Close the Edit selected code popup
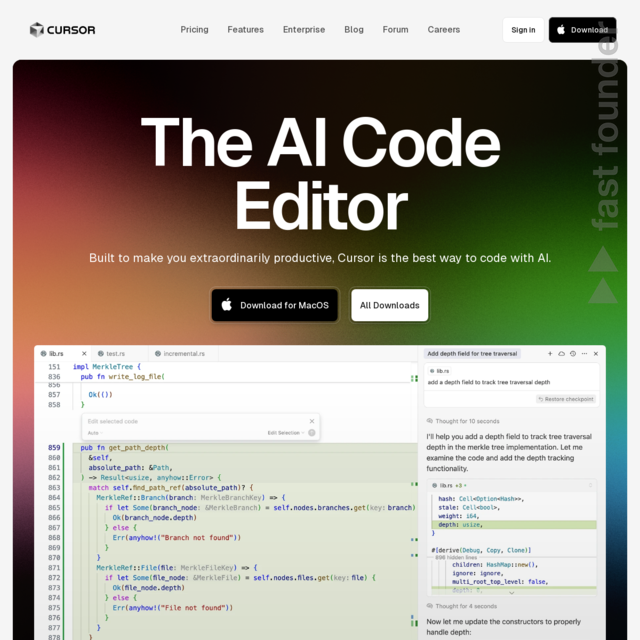 pos(312,421)
